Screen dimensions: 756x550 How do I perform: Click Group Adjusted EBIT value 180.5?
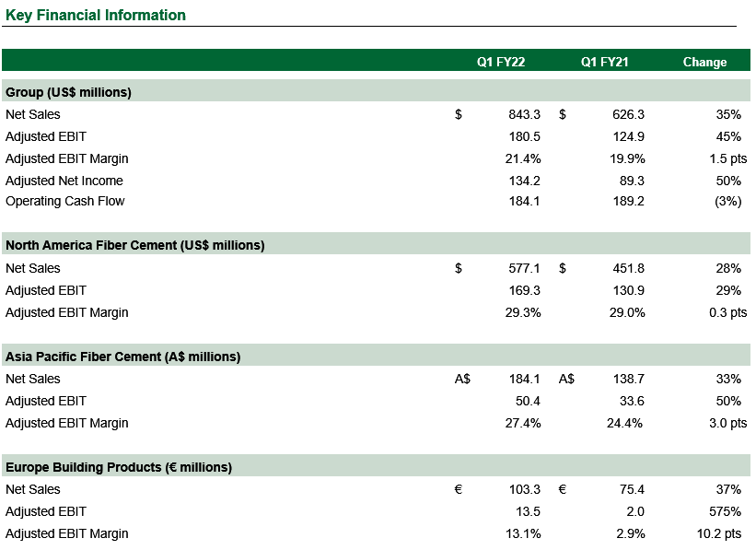point(525,136)
